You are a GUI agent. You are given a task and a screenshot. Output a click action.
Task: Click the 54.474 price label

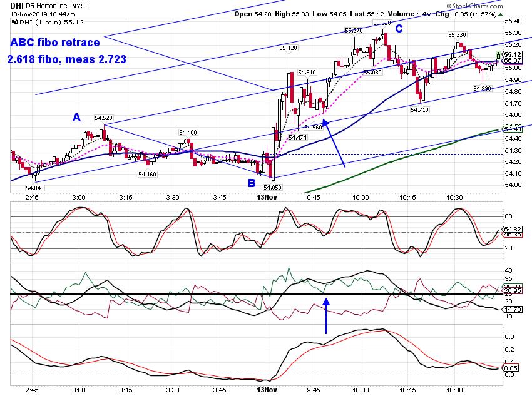pyautogui.click(x=297, y=137)
